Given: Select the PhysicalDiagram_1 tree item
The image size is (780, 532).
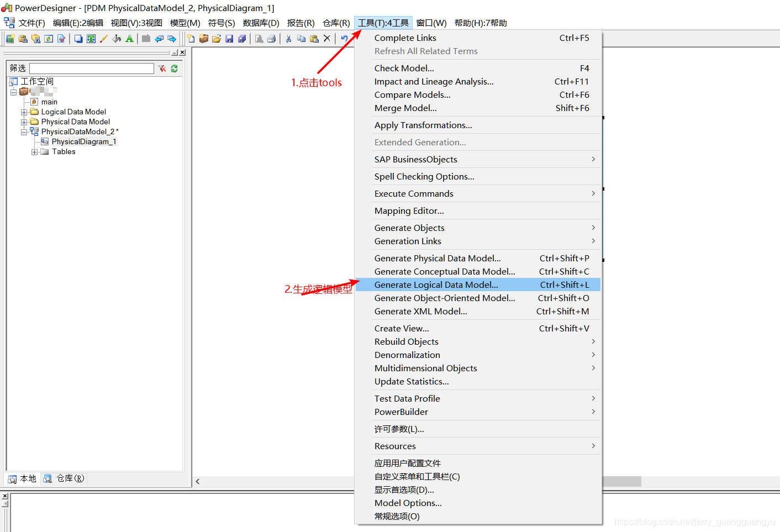Looking at the screenshot, I should tap(84, 142).
